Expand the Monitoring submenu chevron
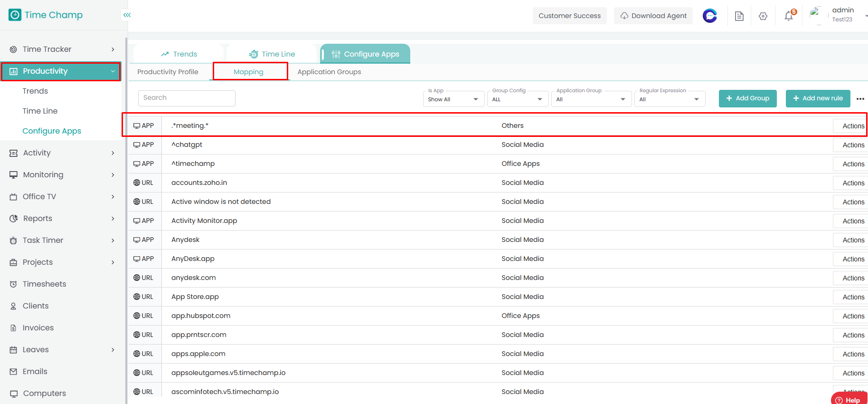The image size is (868, 404). point(113,175)
